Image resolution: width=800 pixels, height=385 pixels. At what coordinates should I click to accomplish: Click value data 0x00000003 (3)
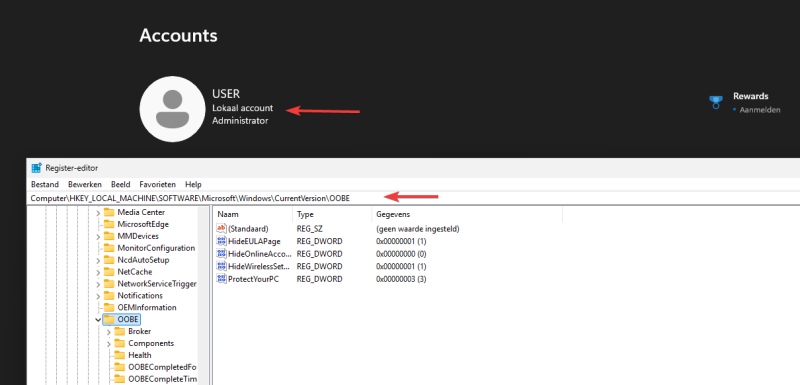(x=401, y=279)
